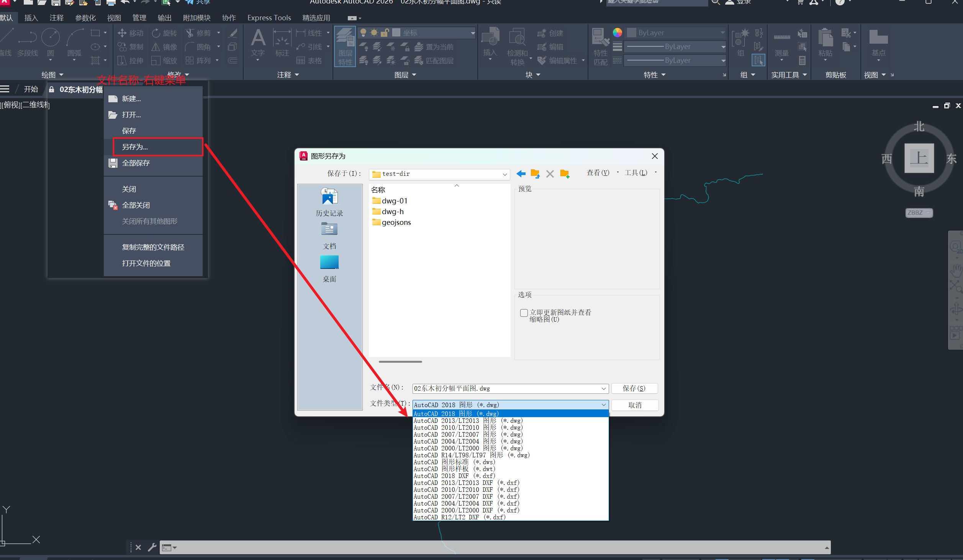Open the object color wheel swatch
963x560 pixels.
pos(617,33)
